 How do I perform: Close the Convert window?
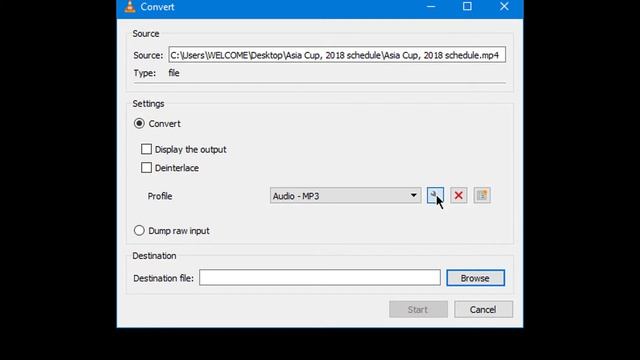click(504, 7)
